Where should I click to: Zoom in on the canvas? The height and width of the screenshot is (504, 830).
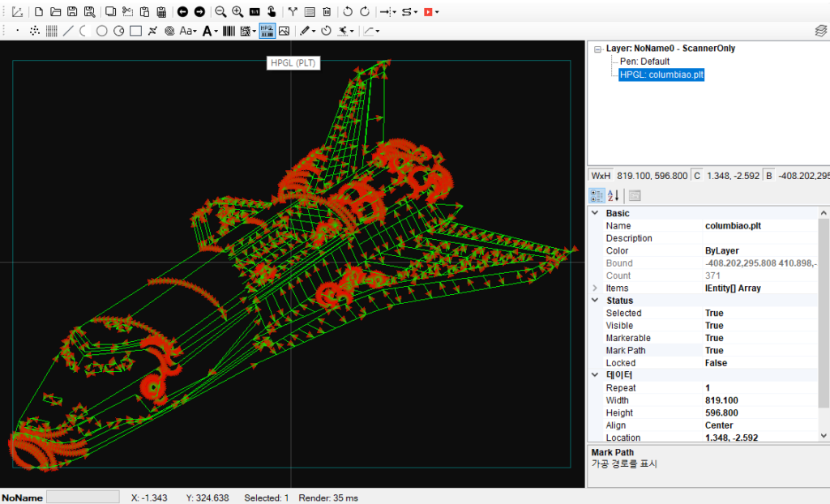(x=237, y=11)
